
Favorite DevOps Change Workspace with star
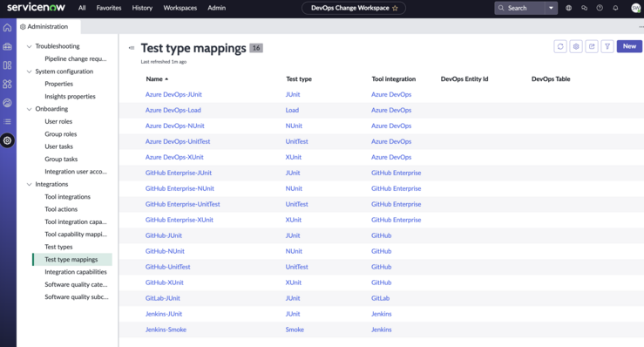395,8
